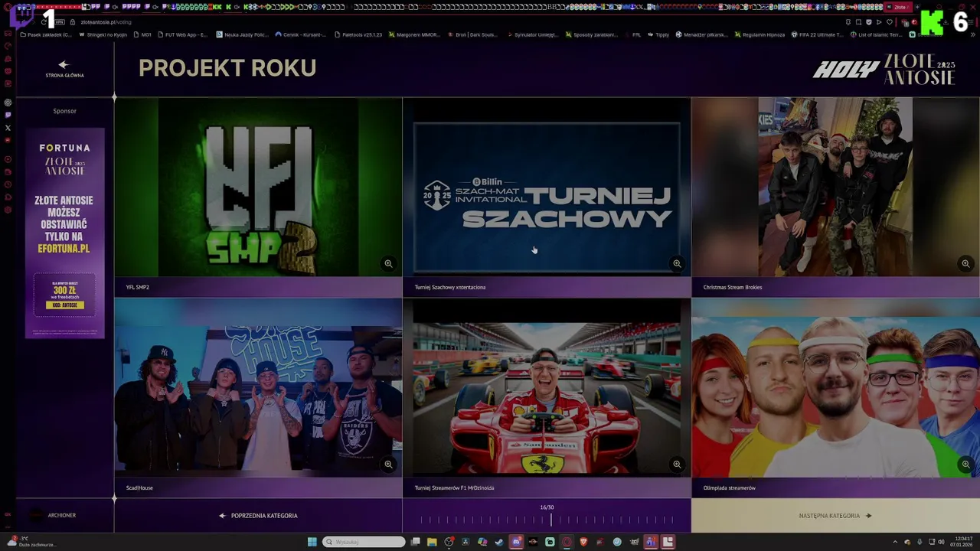This screenshot has height=551, width=980.
Task: Open the Menadżer piłkarsk bookmark
Action: (x=701, y=34)
